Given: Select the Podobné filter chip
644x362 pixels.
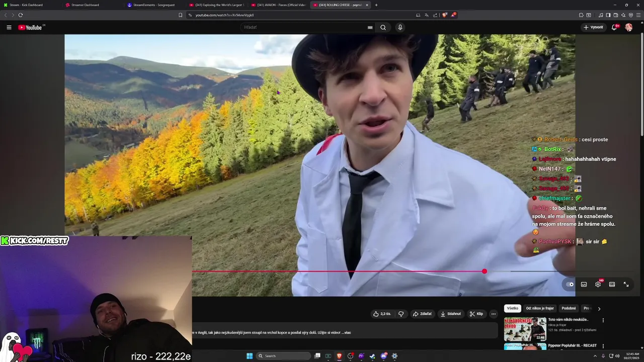Looking at the screenshot, I should (569, 308).
